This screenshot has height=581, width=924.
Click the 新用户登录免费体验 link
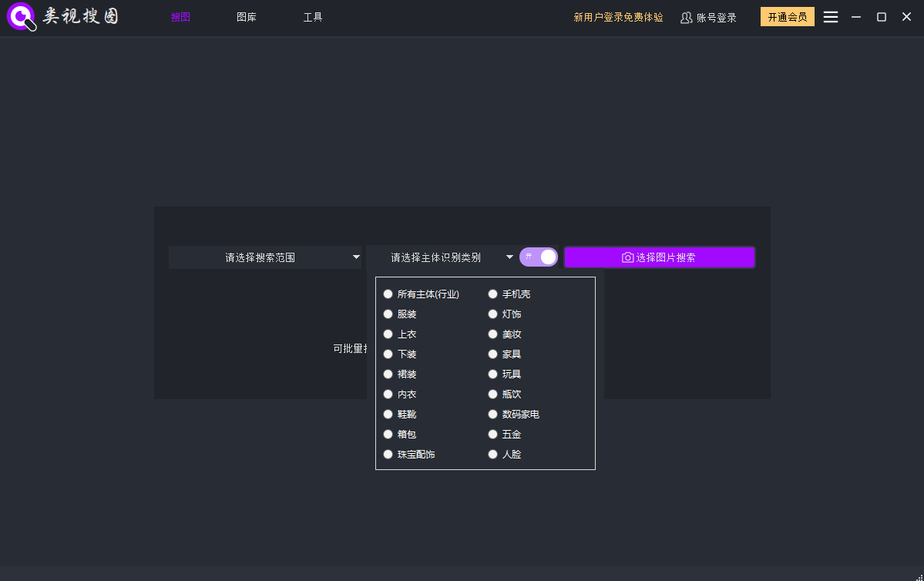[x=618, y=17]
